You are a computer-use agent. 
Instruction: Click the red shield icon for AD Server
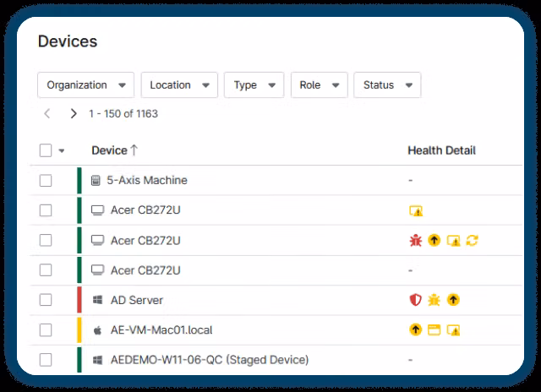(415, 300)
